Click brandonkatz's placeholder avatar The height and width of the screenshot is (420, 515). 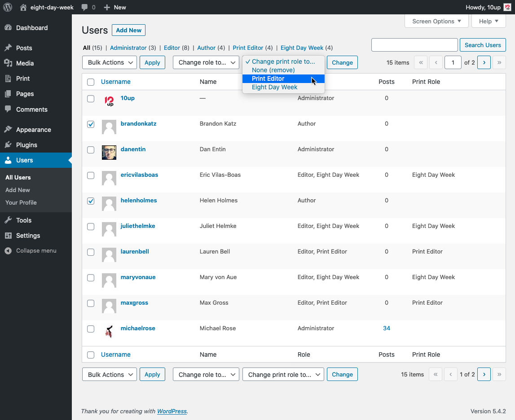[109, 127]
